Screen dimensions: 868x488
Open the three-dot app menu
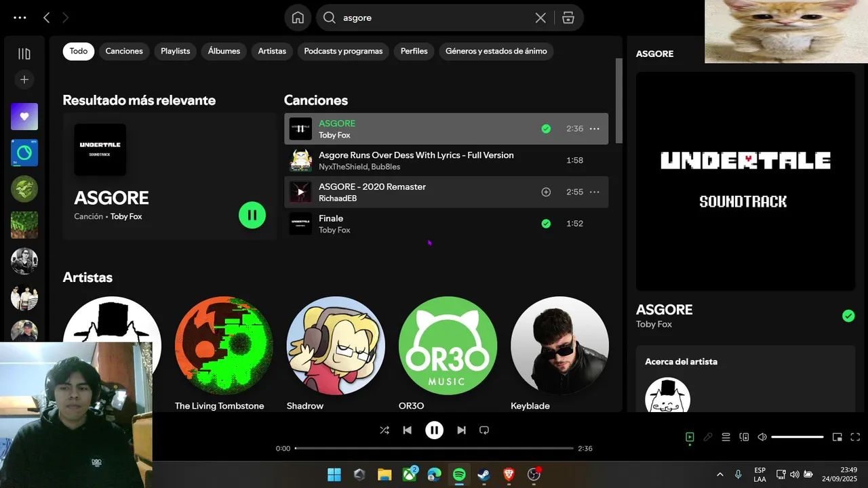[x=20, y=18]
